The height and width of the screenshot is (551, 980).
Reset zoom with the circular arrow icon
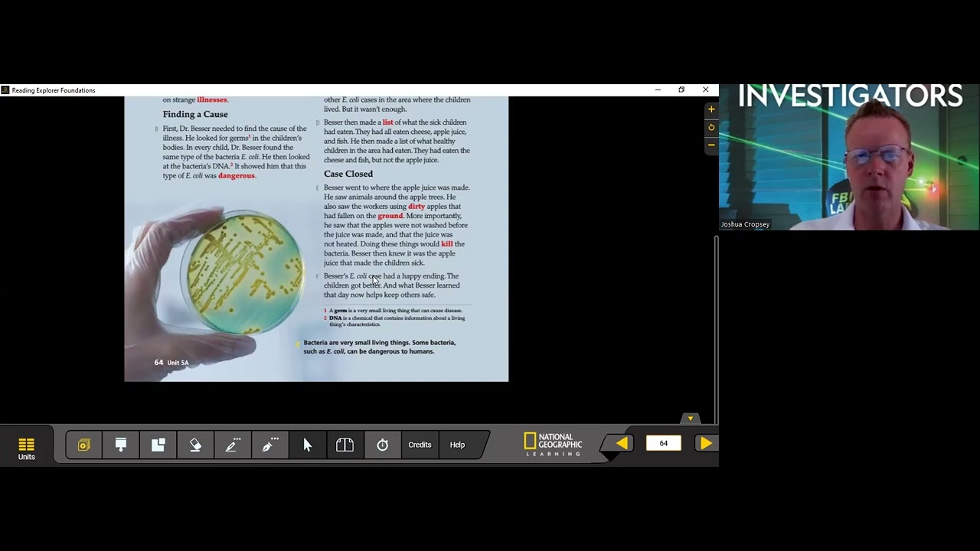[711, 127]
